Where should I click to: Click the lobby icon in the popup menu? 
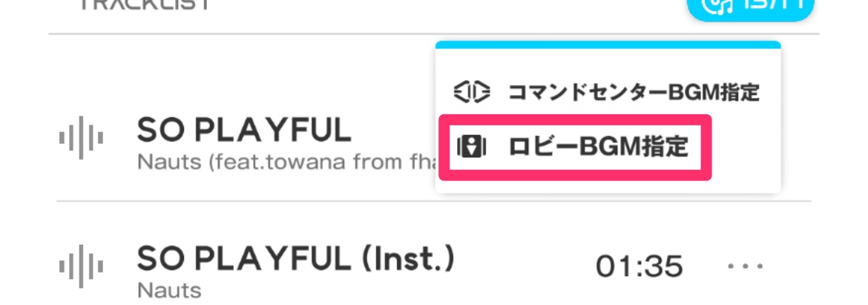pos(470,147)
